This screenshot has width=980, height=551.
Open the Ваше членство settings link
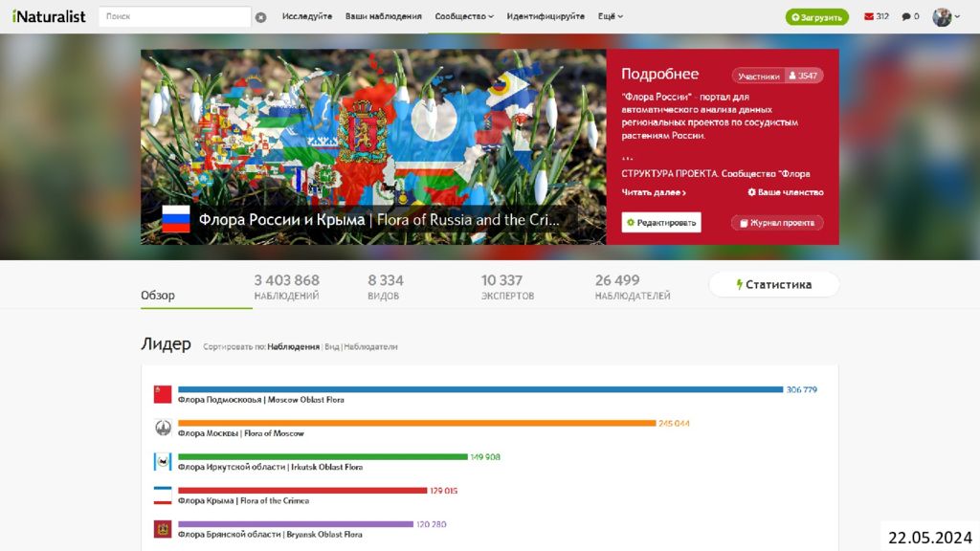point(785,192)
